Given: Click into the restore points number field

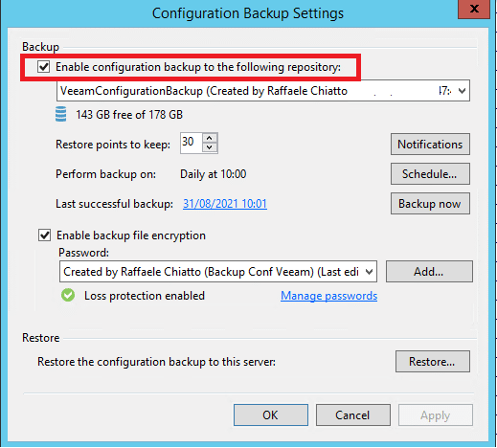Looking at the screenshot, I should coord(191,143).
